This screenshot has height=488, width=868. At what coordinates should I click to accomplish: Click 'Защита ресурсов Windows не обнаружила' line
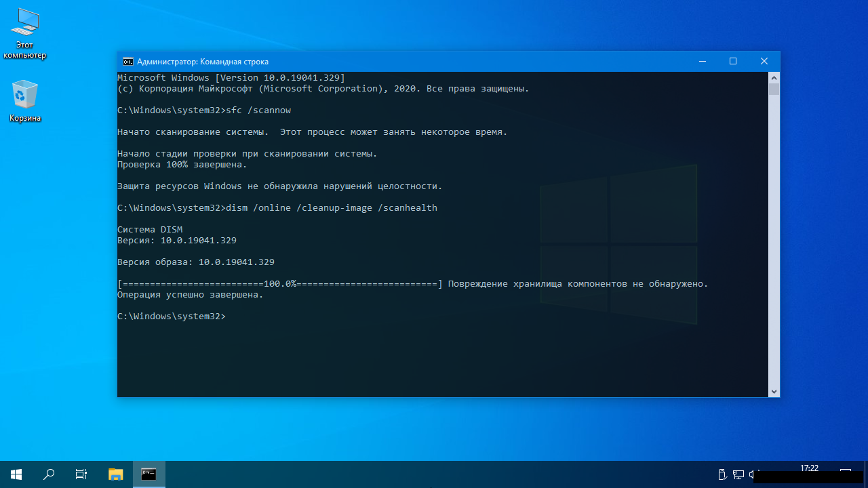click(280, 186)
